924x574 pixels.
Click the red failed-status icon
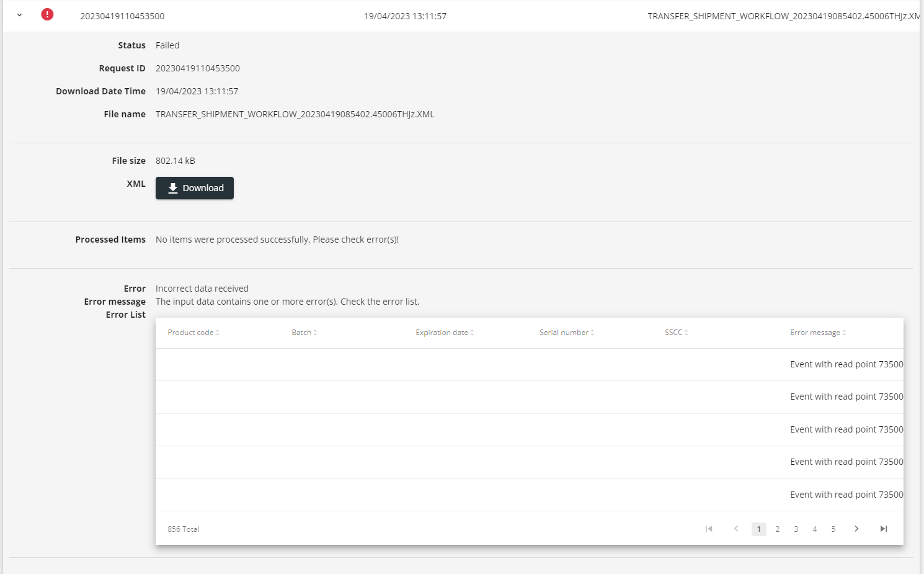pos(47,14)
